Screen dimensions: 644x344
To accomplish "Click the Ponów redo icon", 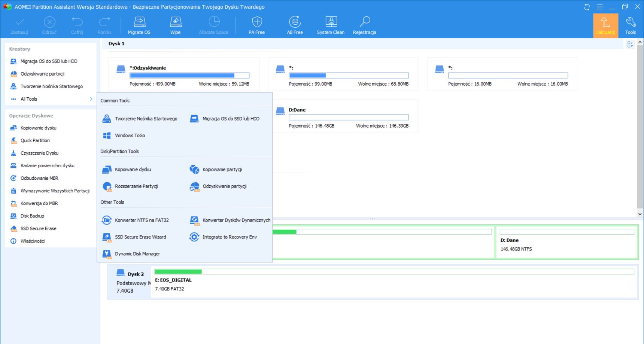I will click(x=104, y=22).
